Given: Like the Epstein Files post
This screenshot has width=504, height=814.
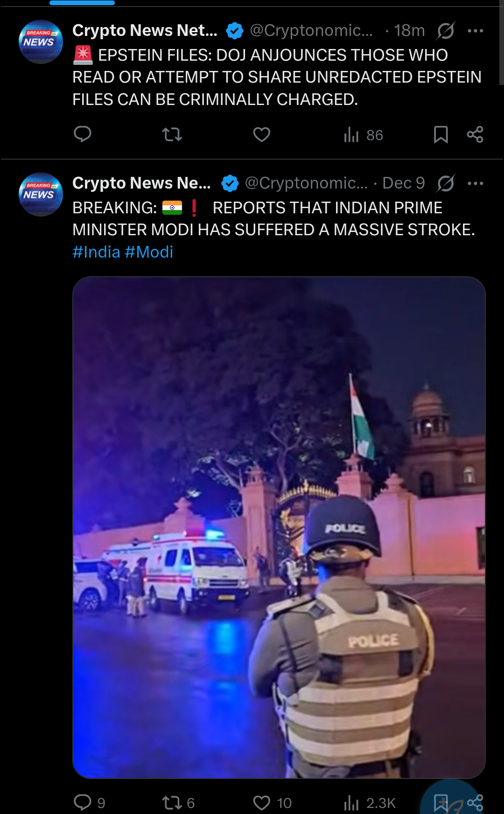Looking at the screenshot, I should (261, 135).
